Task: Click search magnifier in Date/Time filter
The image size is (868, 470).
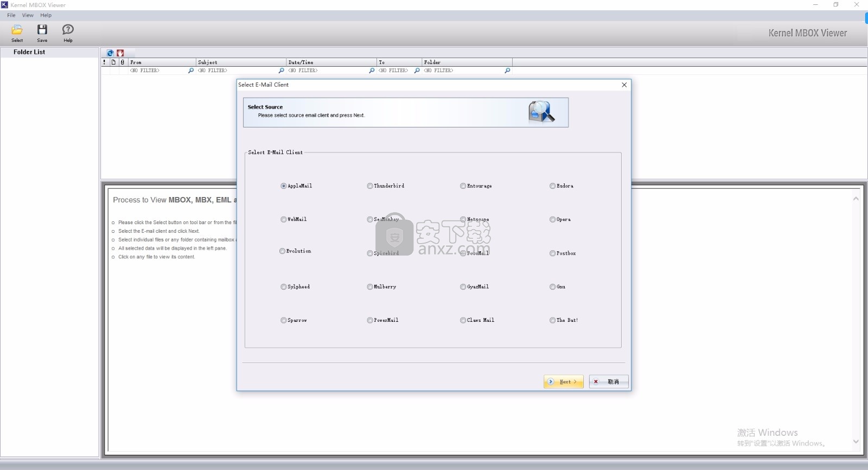Action: (x=372, y=71)
